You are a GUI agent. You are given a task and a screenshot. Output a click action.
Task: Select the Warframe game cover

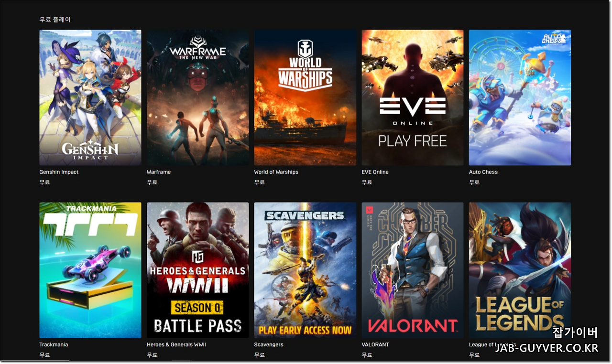pos(197,98)
